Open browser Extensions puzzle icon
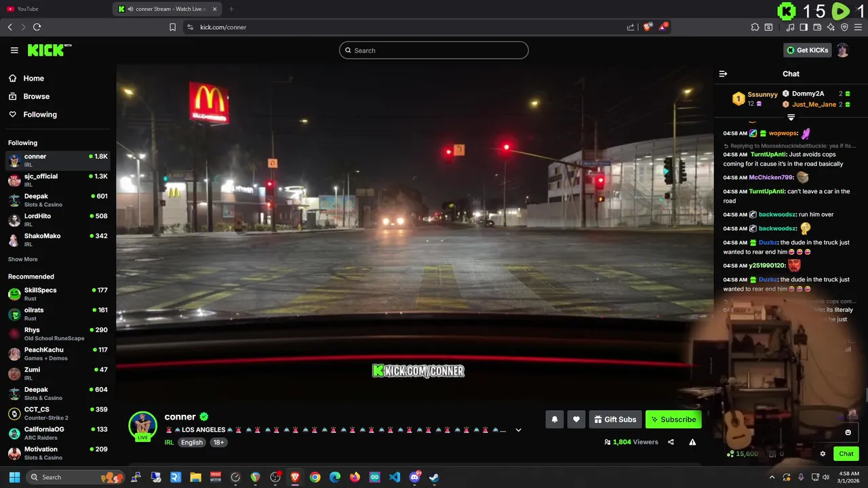The image size is (868, 488). 755,27
